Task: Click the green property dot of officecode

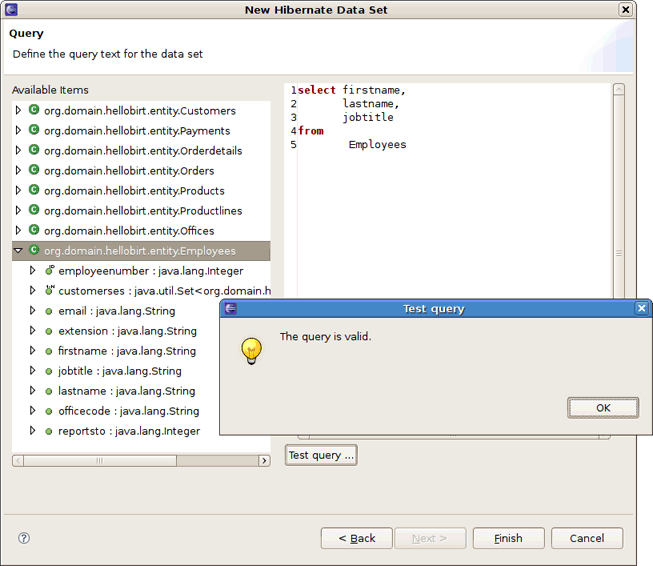Action: (49, 411)
